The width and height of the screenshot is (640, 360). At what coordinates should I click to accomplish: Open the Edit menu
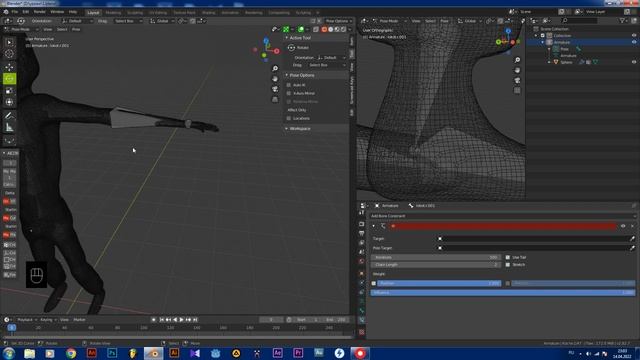(x=26, y=12)
